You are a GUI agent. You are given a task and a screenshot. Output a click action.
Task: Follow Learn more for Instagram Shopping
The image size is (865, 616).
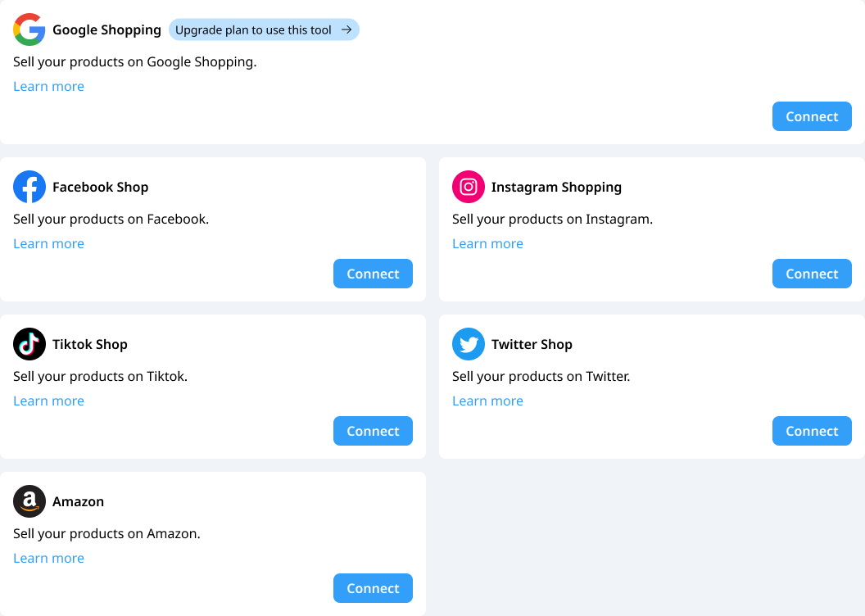click(487, 244)
